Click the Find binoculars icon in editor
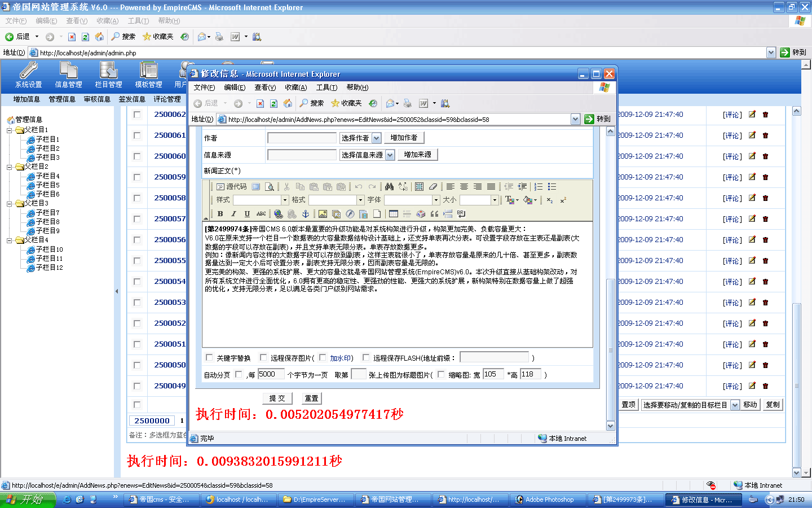 [389, 187]
